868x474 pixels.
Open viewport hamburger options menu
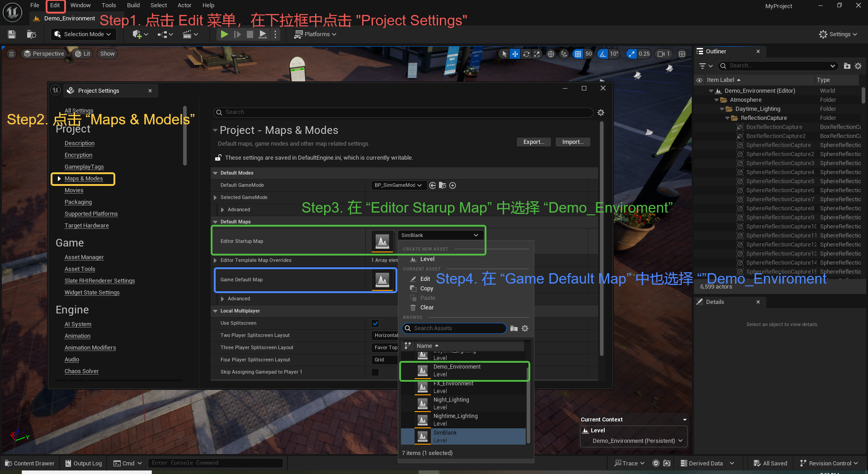(x=12, y=54)
